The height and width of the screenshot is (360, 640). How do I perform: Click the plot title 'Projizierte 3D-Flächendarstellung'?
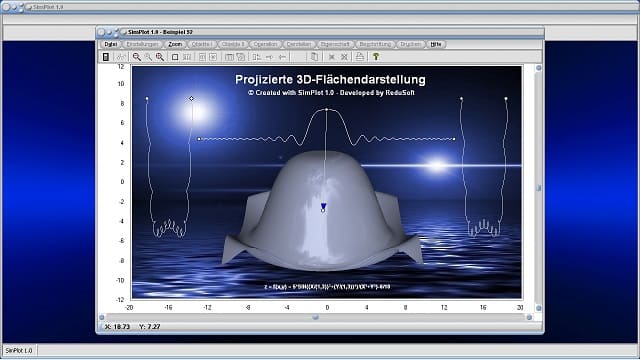click(x=330, y=80)
